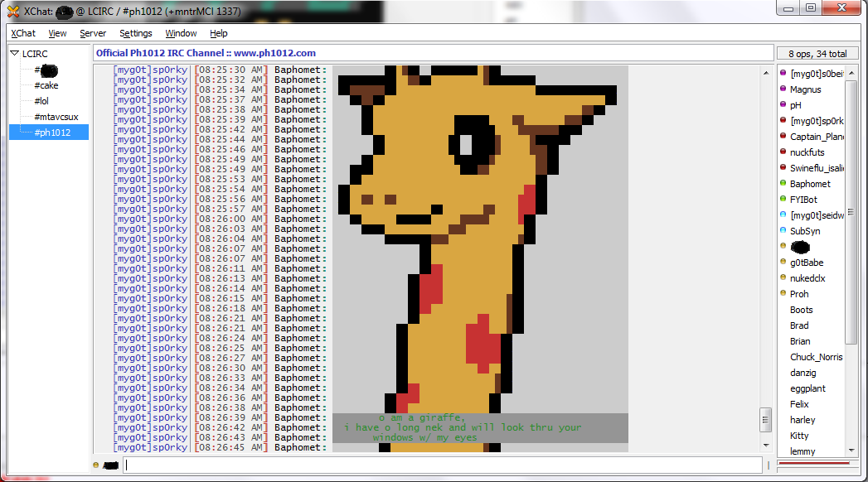The image size is (868, 482).
Task: Select user Chuck_Norris in user list
Action: point(816,357)
